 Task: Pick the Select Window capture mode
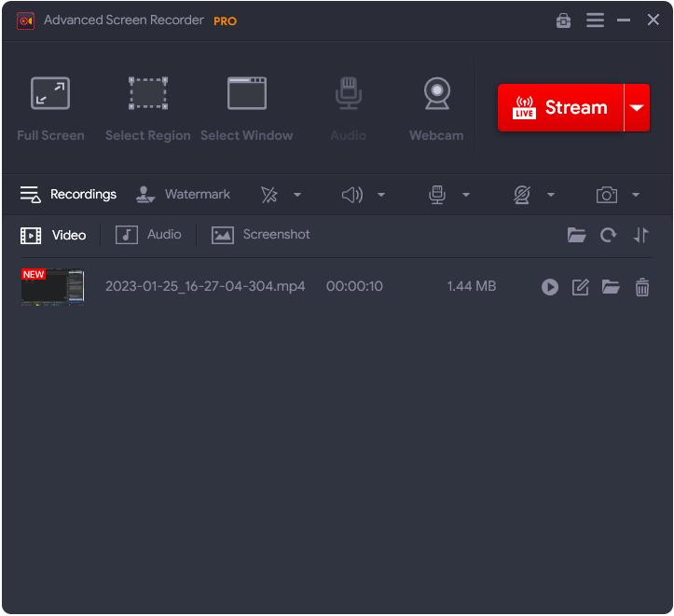pos(246,108)
